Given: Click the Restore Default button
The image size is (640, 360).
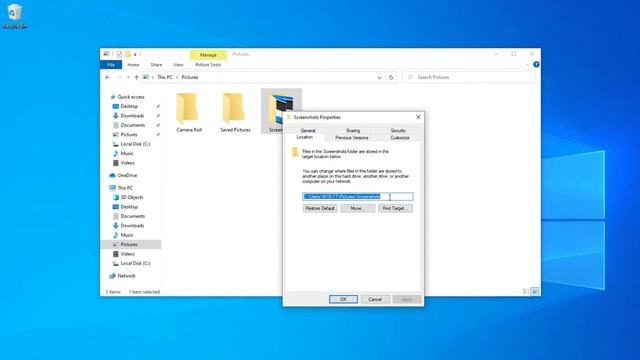Looking at the screenshot, I should point(320,208).
